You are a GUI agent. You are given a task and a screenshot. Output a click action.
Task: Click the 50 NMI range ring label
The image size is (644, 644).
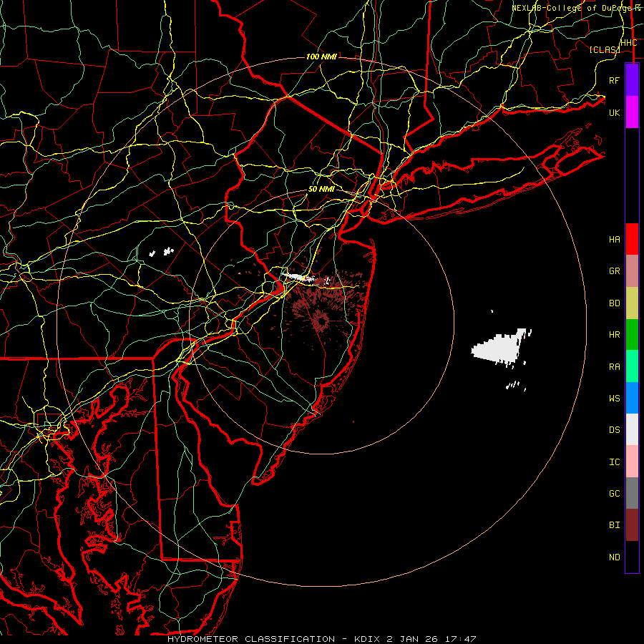tap(321, 190)
